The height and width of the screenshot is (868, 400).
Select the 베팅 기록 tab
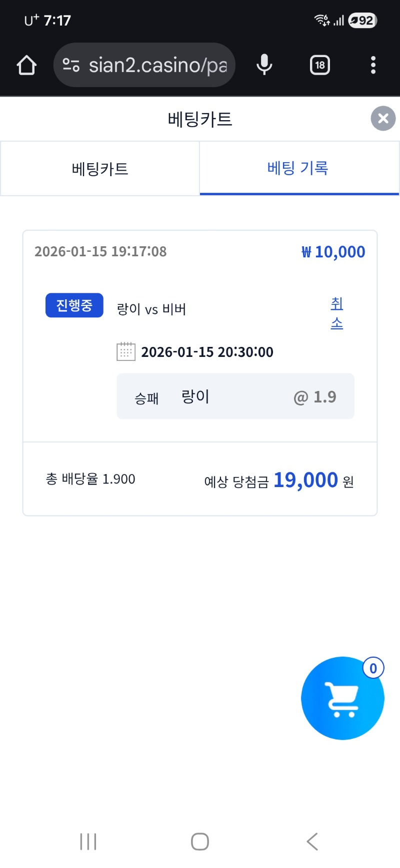point(298,168)
